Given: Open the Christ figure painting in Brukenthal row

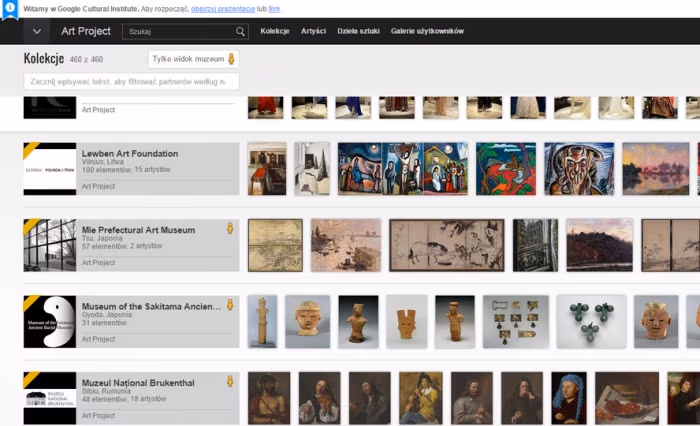Looking at the screenshot, I should click(269, 398).
